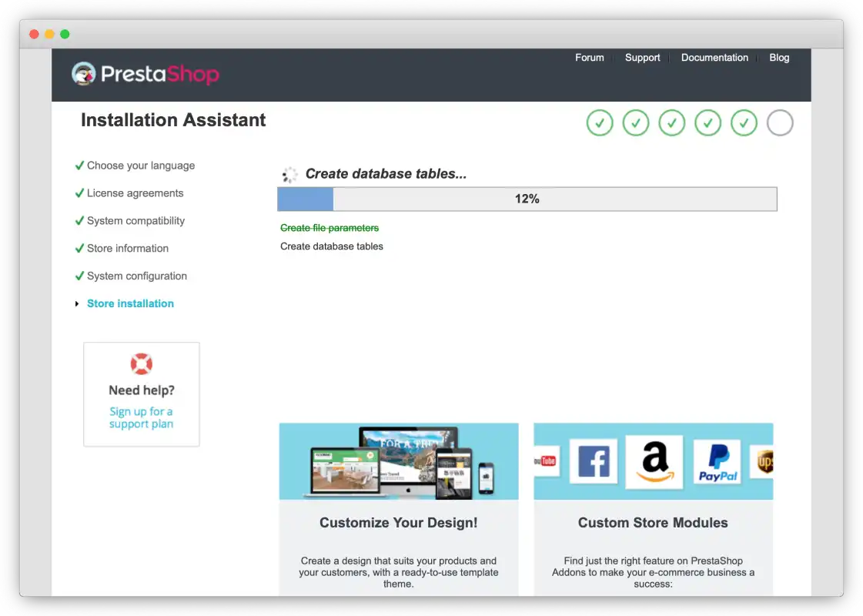Click the fourth completed step circle
Image resolution: width=863 pixels, height=616 pixels.
[x=707, y=122]
